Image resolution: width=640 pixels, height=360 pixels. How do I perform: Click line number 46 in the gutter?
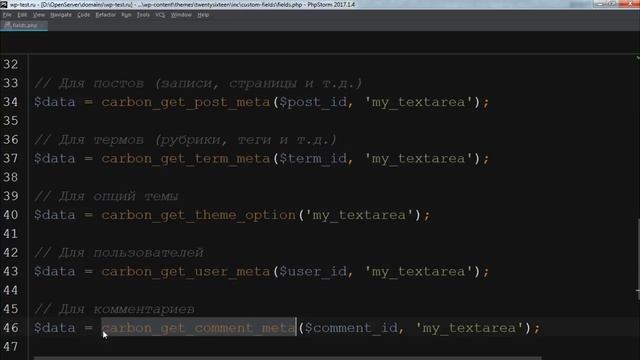[x=11, y=328]
